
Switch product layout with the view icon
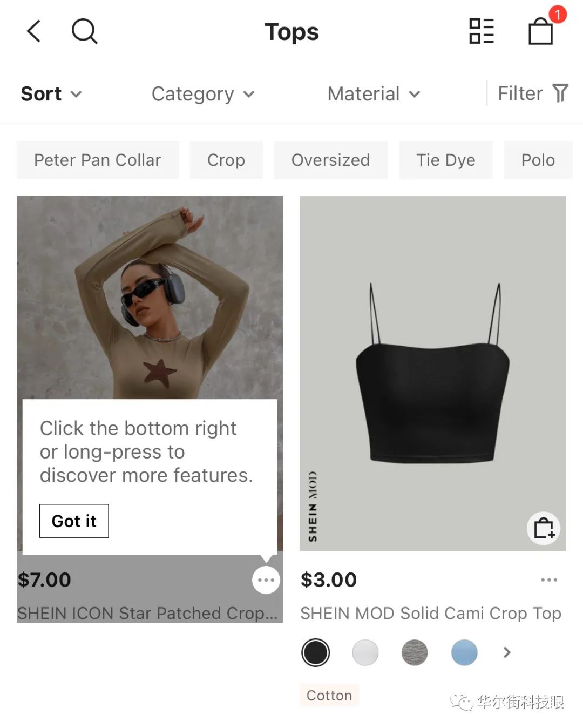click(x=481, y=31)
